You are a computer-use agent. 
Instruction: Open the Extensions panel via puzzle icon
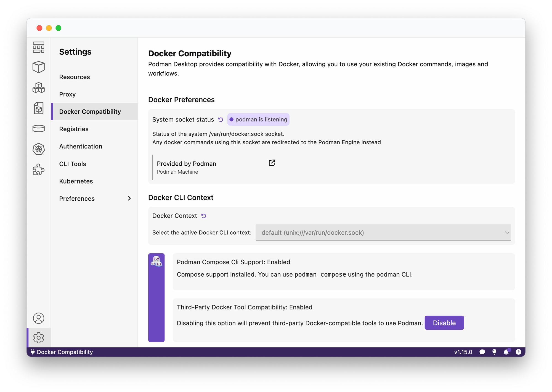click(x=39, y=169)
